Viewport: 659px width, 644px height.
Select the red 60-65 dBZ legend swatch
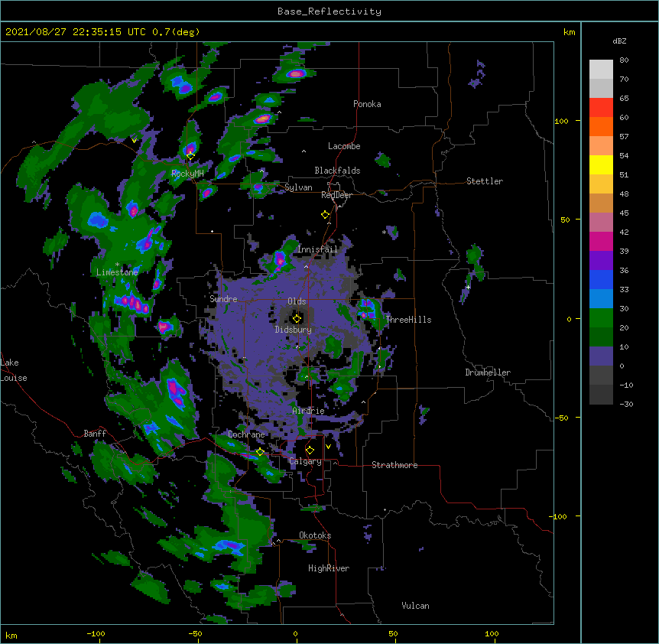(x=601, y=108)
